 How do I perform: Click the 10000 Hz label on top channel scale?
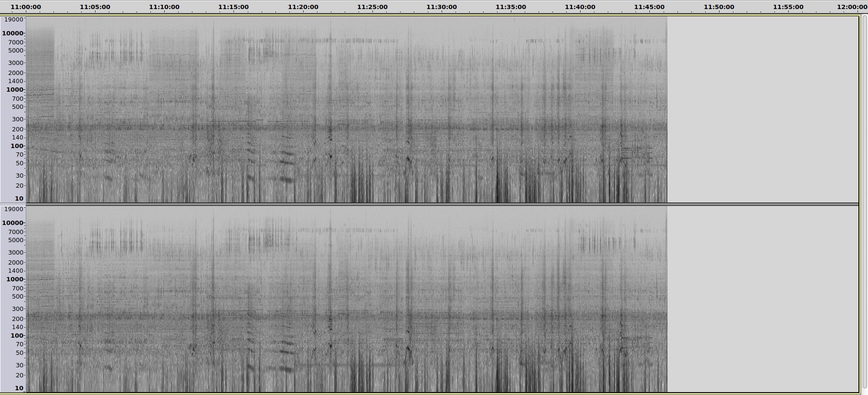13,33
